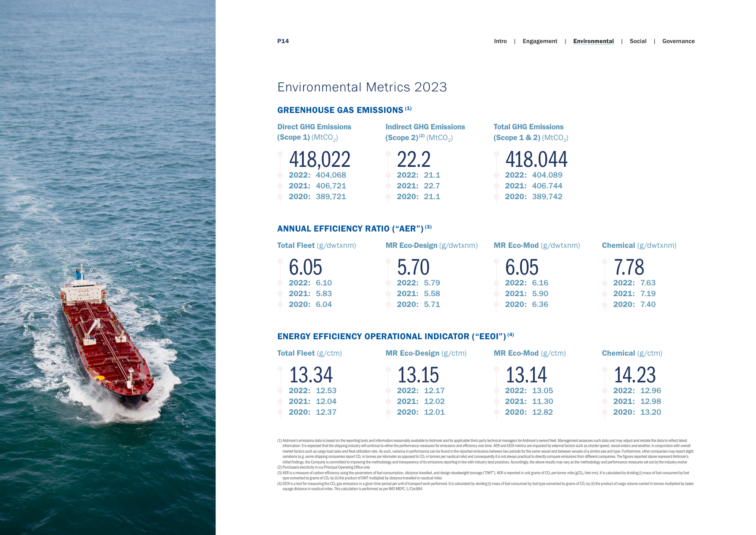The height and width of the screenshot is (535, 756).
Task: Open the Social section tab
Action: [638, 41]
